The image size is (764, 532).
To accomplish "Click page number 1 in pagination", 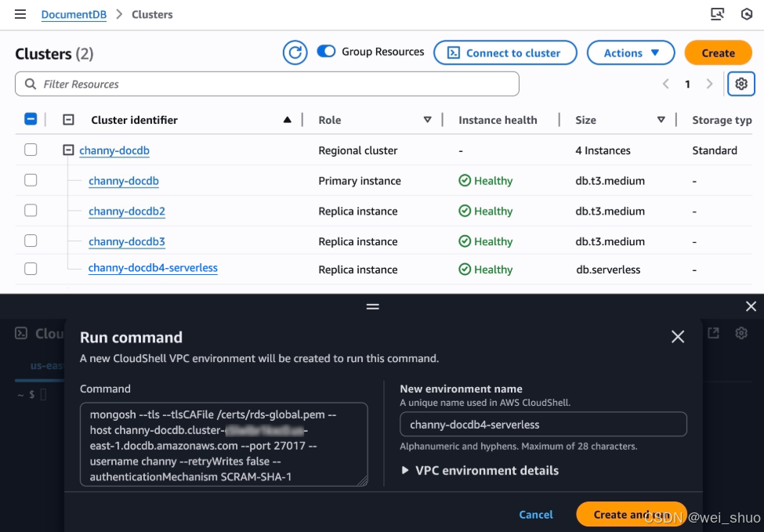I will pyautogui.click(x=687, y=85).
